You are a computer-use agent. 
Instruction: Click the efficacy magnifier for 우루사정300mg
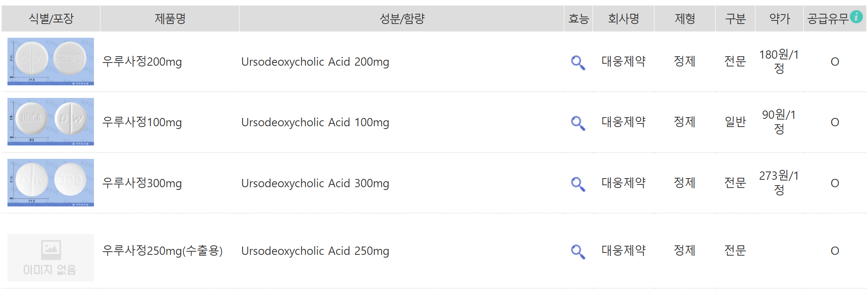tap(577, 183)
